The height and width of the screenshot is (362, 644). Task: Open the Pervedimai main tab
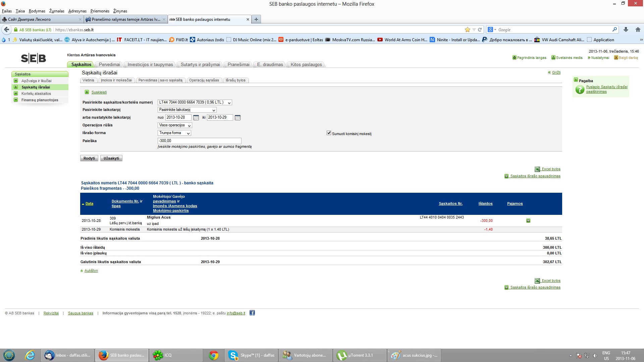[109, 65]
